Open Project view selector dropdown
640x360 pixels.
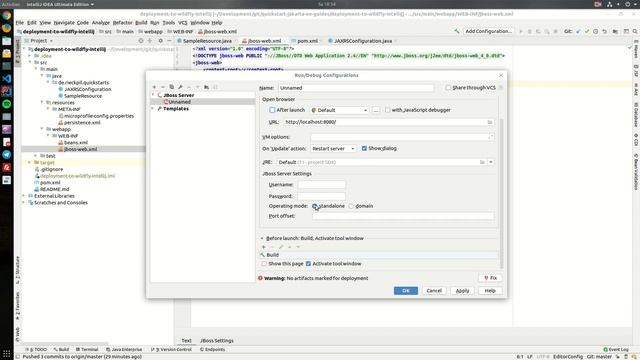[42, 41]
